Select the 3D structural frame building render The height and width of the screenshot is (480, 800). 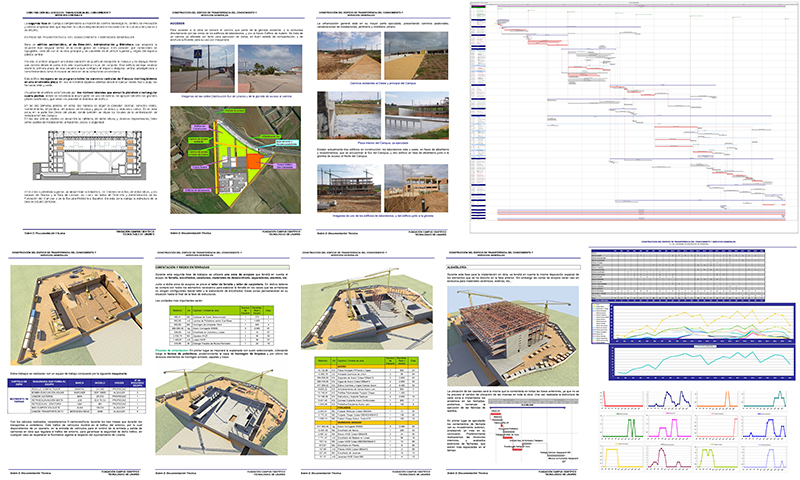pyautogui.click(x=513, y=336)
